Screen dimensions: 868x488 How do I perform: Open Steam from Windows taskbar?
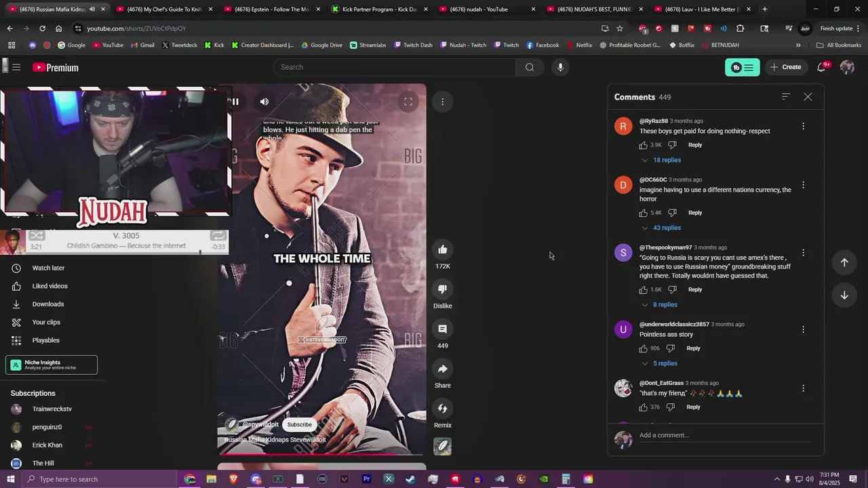click(x=410, y=479)
